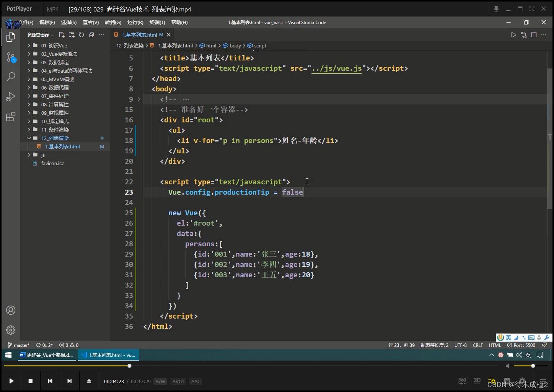554x392 pixels.
Task: Change the UTF-8 encoding in the status bar
Action: tap(461, 345)
